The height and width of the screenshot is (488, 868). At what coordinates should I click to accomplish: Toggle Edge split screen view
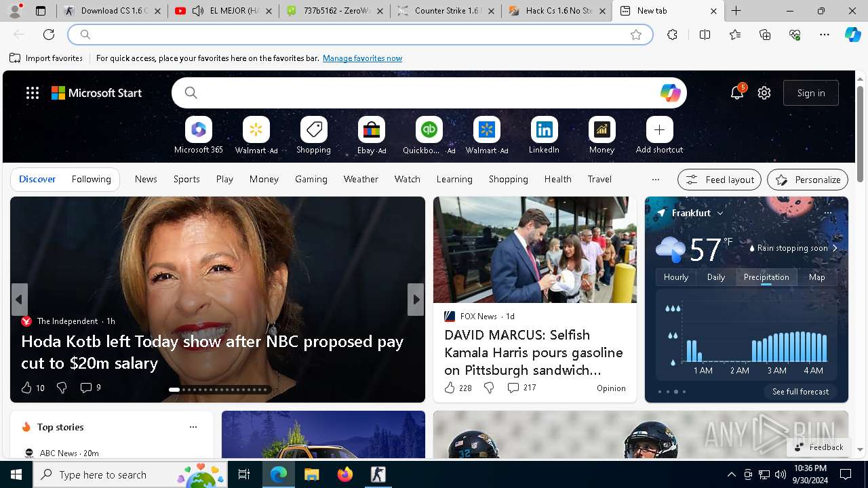pyautogui.click(x=705, y=35)
